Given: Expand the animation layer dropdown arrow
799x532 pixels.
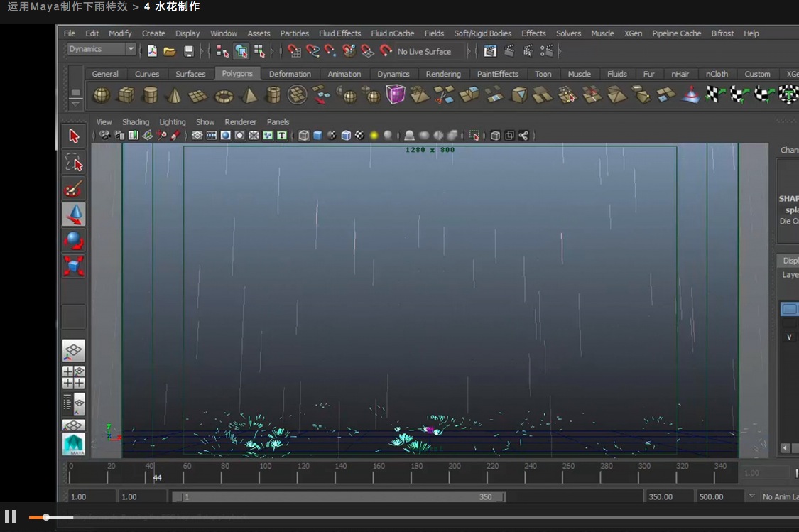Looking at the screenshot, I should tap(751, 496).
